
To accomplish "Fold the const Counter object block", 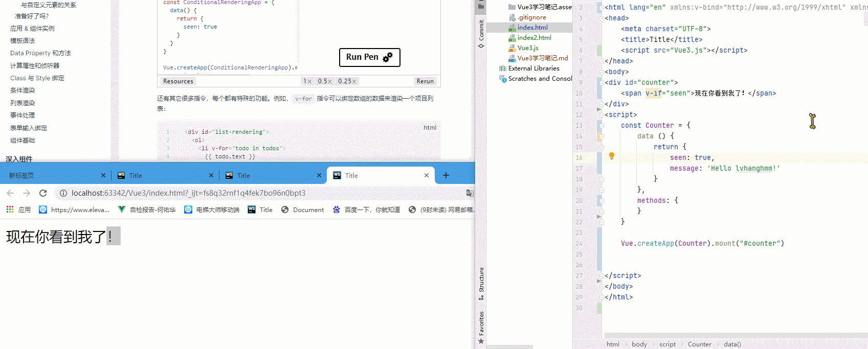I will (602, 125).
